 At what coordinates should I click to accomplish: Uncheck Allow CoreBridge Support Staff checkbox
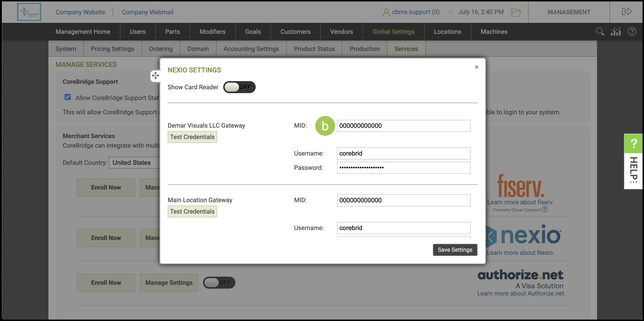[x=68, y=97]
